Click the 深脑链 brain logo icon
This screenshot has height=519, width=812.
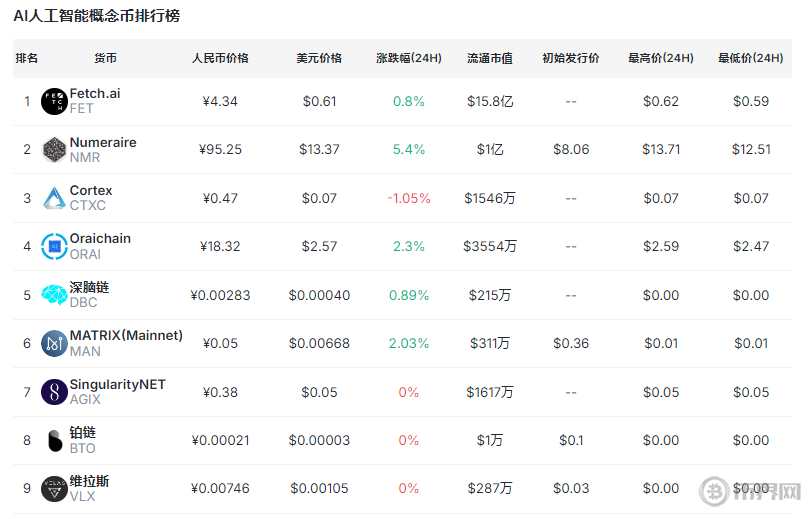[54, 295]
